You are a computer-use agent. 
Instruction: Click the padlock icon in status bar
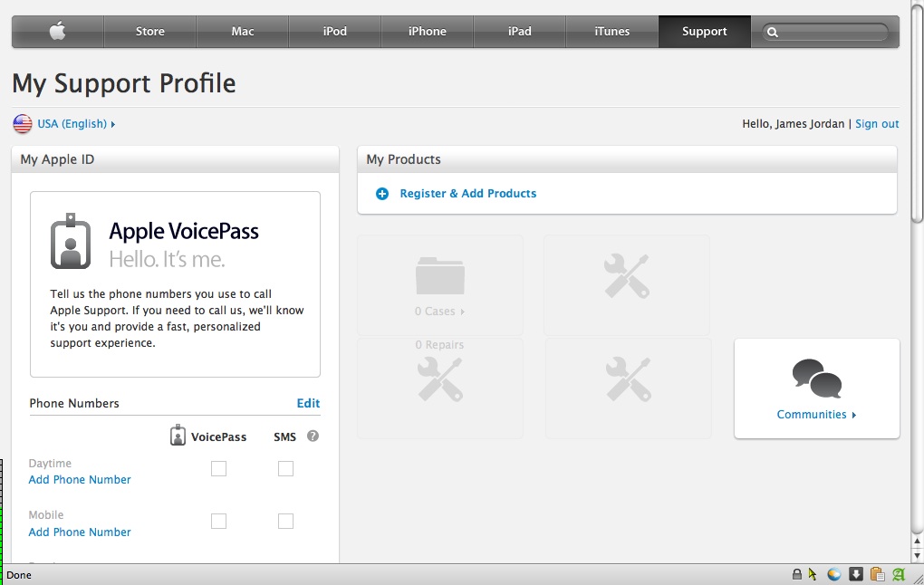(796, 574)
